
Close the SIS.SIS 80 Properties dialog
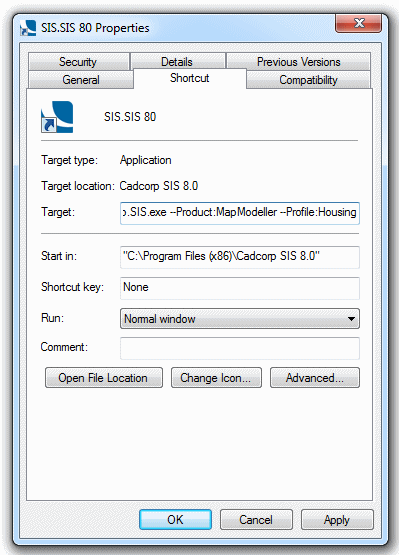(x=358, y=23)
